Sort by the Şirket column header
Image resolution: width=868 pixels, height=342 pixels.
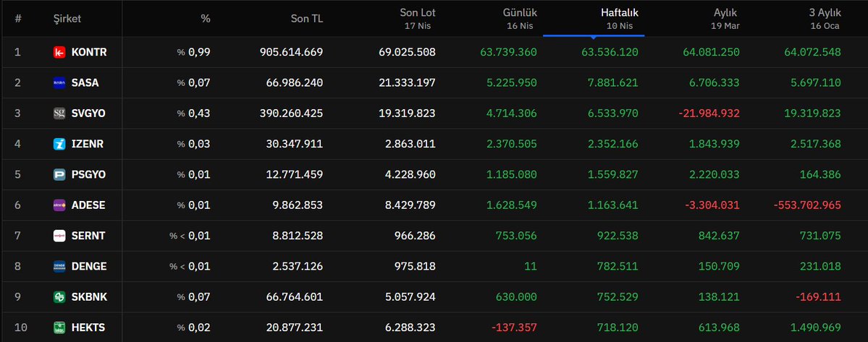67,19
